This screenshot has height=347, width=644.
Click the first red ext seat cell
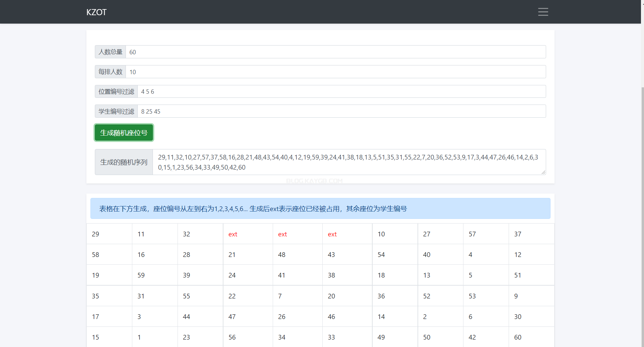click(x=233, y=234)
